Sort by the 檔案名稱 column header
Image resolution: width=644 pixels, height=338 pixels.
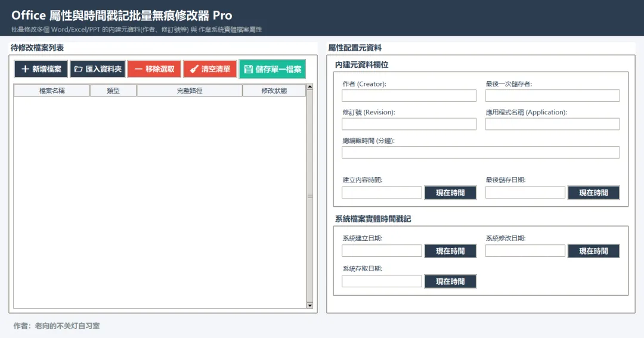[52, 91]
